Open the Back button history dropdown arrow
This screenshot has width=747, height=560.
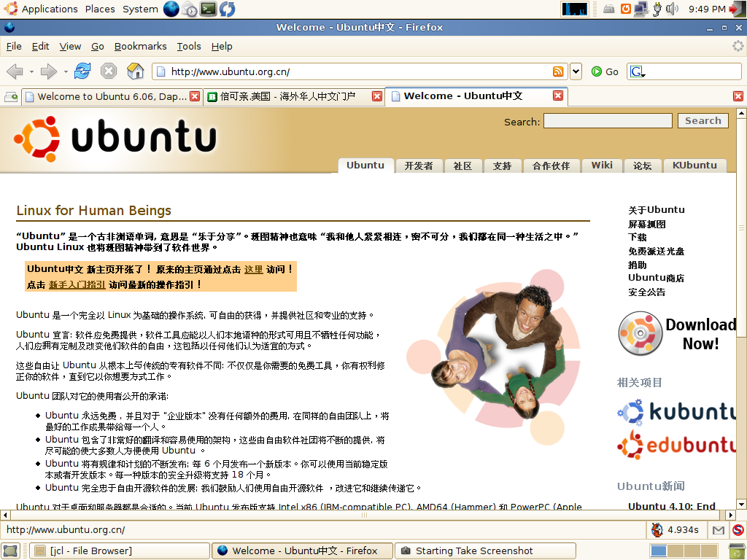point(31,72)
